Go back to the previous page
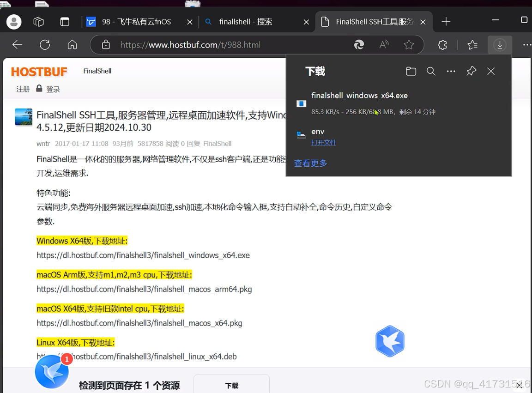The height and width of the screenshot is (393, 532). [17, 45]
